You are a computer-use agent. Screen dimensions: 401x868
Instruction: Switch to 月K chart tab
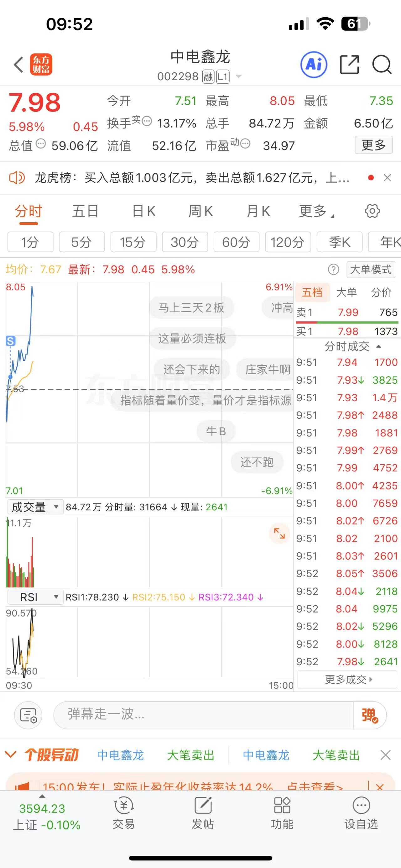coord(258,212)
